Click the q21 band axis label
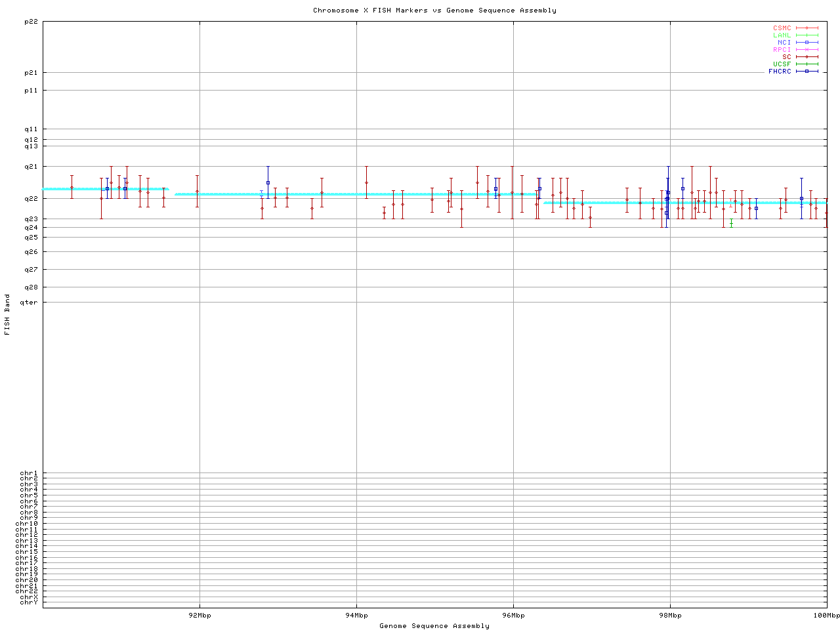 (x=31, y=167)
